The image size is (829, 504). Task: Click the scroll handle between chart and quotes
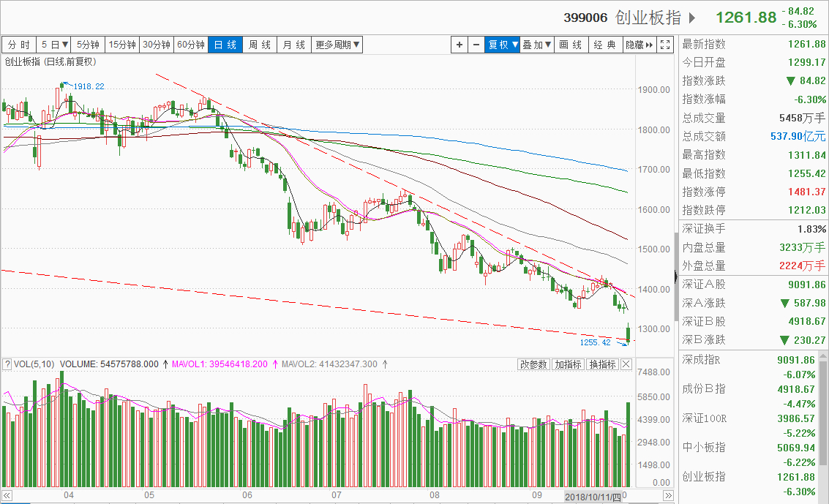pyautogui.click(x=675, y=275)
